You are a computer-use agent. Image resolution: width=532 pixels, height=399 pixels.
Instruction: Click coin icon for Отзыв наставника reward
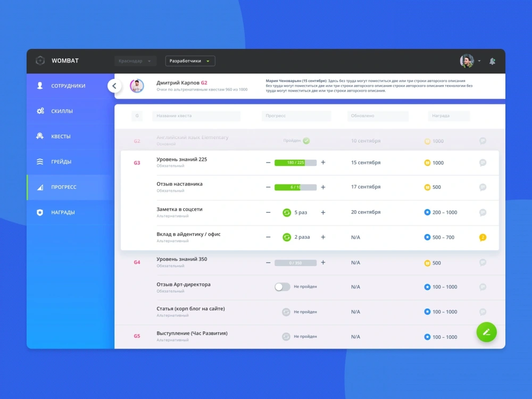coord(427,187)
